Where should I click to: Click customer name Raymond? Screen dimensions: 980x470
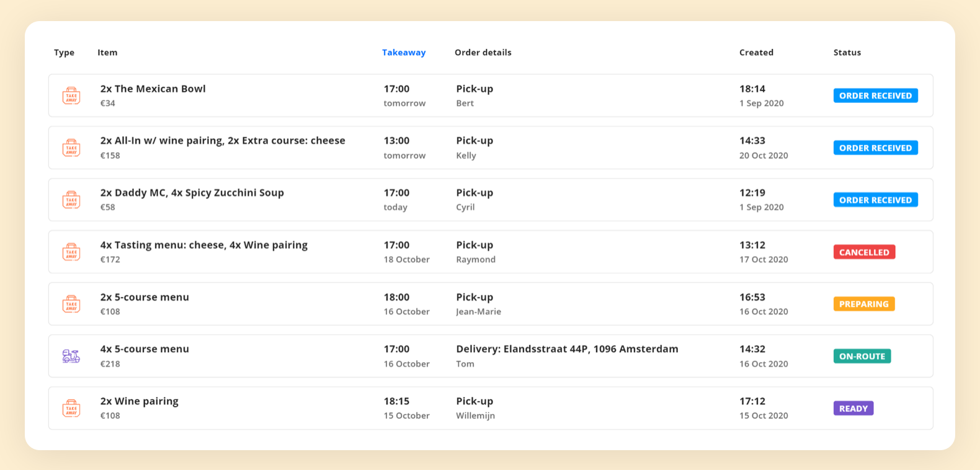(476, 260)
